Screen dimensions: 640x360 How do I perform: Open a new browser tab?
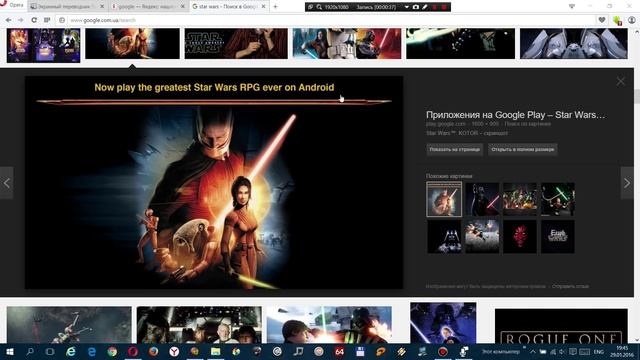276,7
